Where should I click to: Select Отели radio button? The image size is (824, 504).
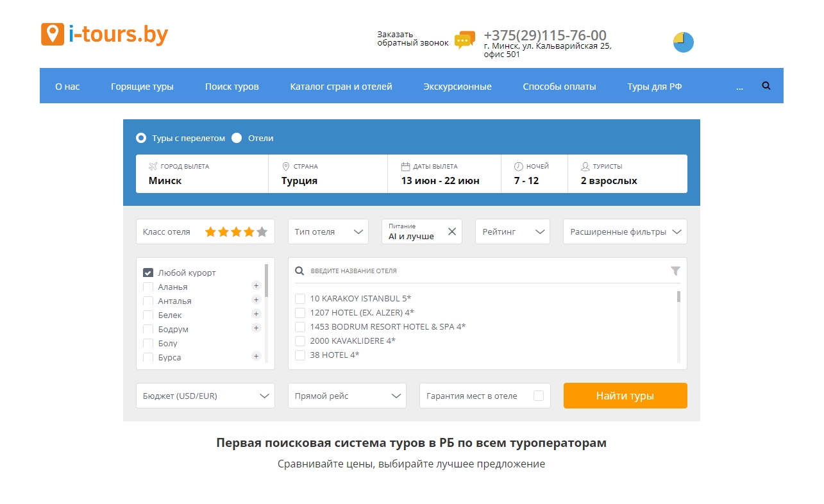237,138
